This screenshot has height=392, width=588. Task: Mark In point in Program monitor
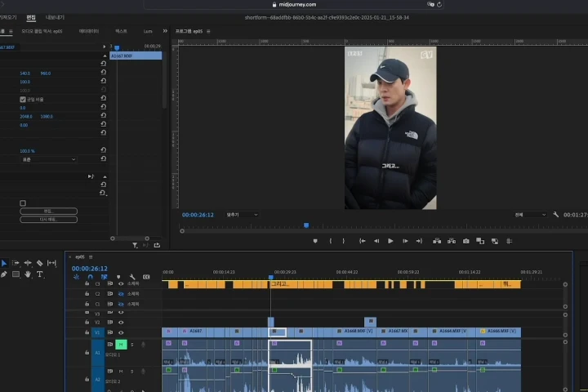(331, 241)
